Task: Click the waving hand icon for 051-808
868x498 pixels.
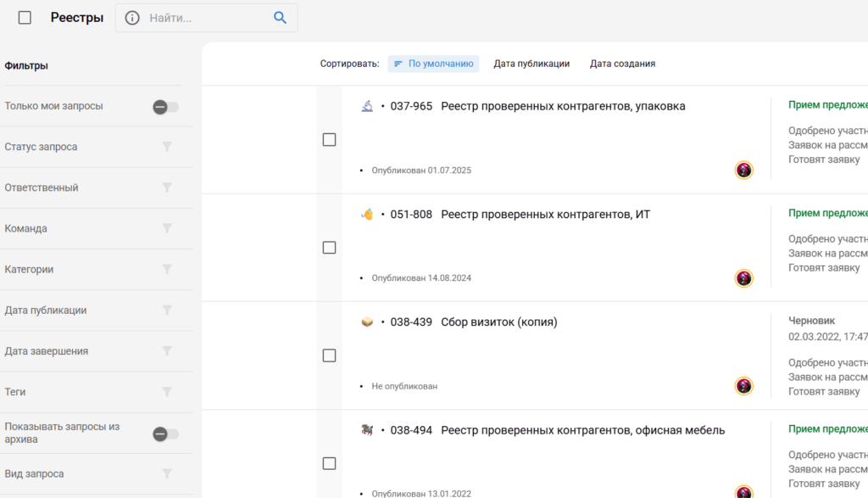Action: coord(367,215)
